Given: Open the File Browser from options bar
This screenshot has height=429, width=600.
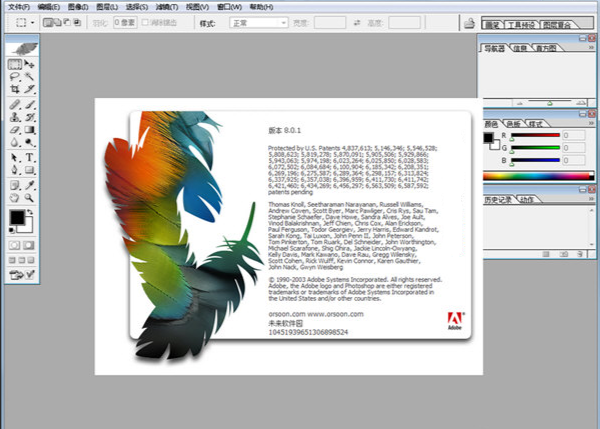Looking at the screenshot, I should pos(470,23).
